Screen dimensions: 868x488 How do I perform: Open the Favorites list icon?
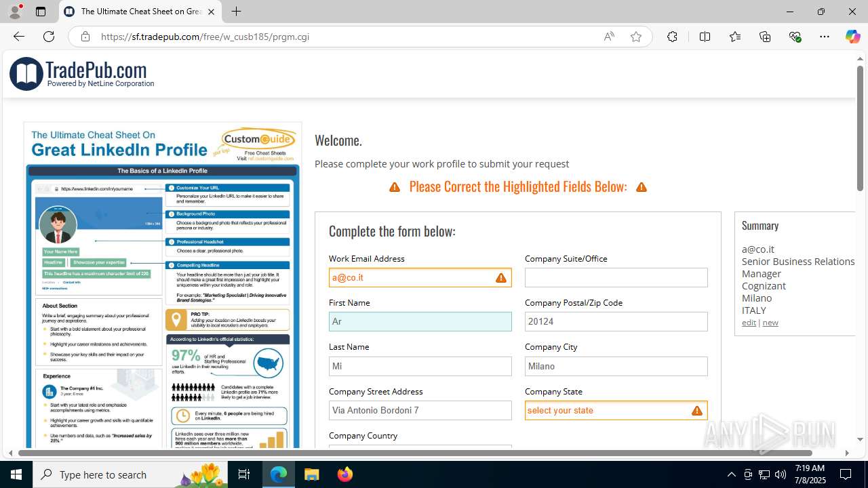pyautogui.click(x=735, y=37)
